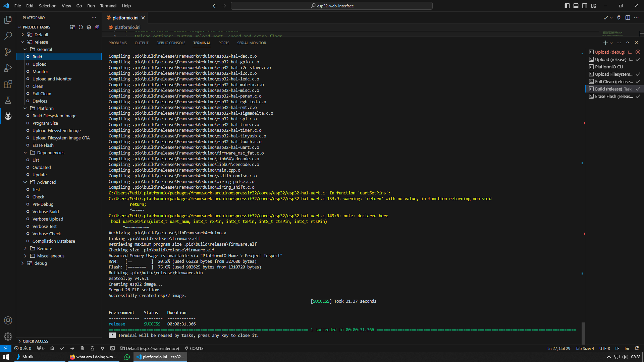Toggle the bottom panel layout button
Viewport: 644px width, 362px height.
click(576, 6)
